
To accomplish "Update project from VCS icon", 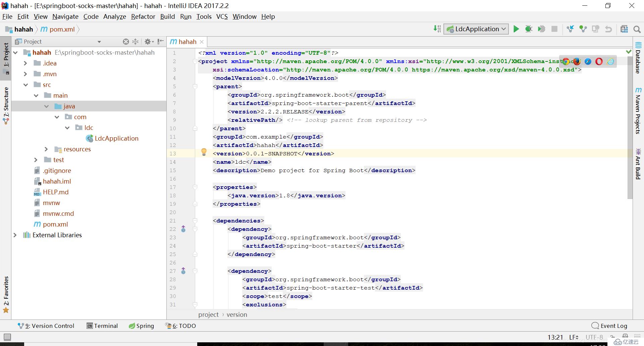I will coord(570,29).
